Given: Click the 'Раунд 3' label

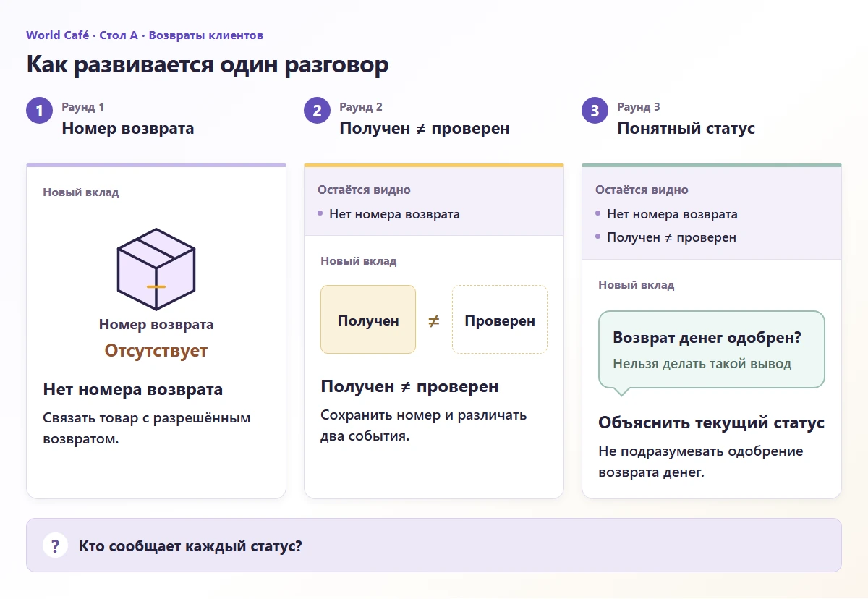Looking at the screenshot, I should coord(639,107).
